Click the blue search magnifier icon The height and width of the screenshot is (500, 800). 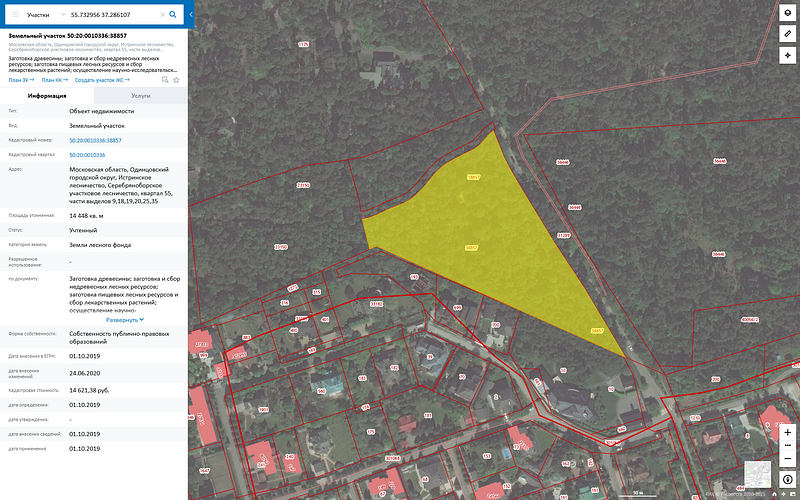click(173, 15)
